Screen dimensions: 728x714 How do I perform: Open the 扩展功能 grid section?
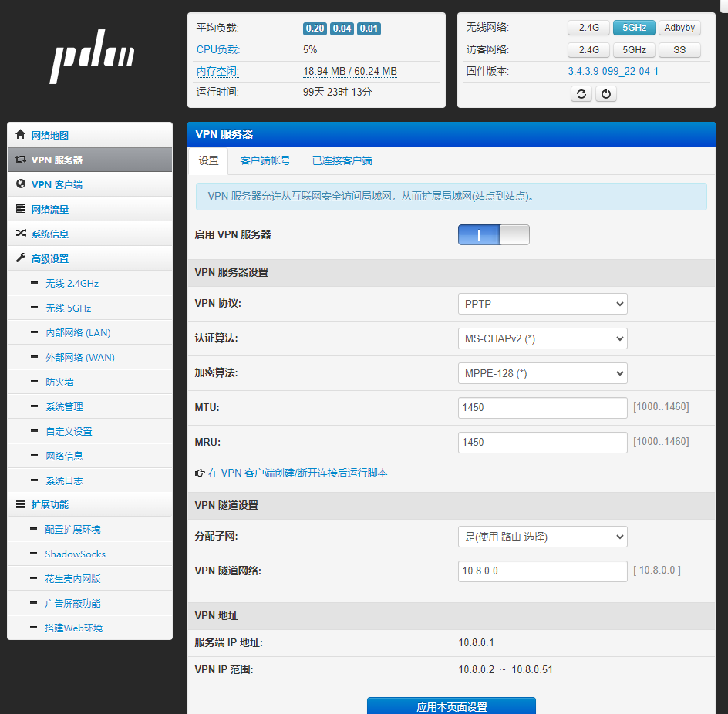coord(21,504)
